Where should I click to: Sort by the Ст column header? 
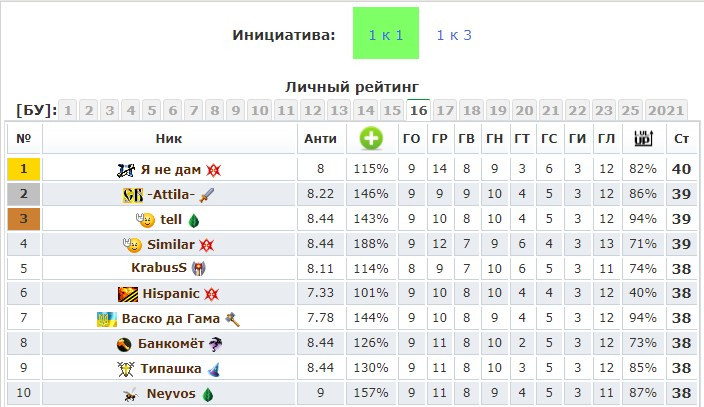[x=681, y=138]
